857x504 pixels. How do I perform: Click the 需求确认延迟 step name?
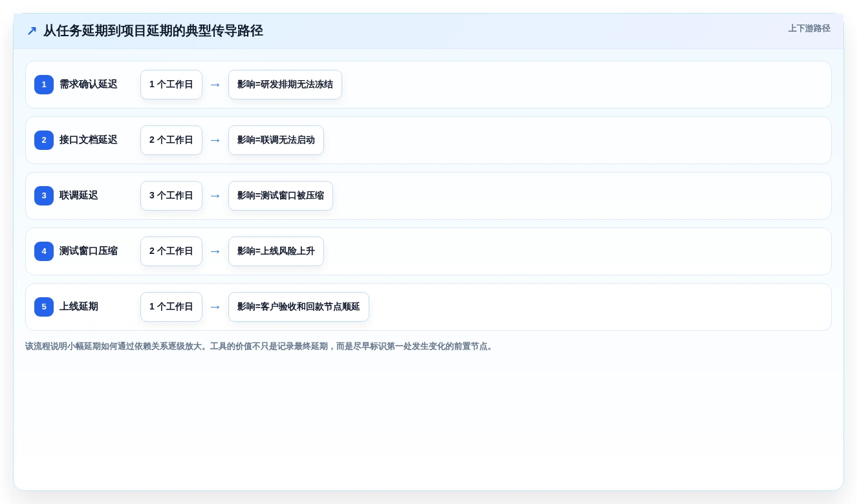[89, 85]
